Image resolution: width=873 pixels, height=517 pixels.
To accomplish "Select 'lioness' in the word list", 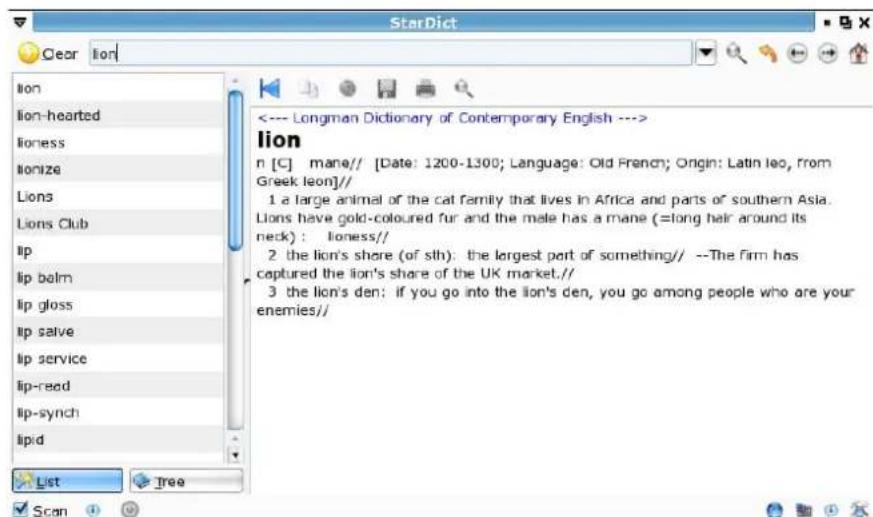I will [x=117, y=142].
